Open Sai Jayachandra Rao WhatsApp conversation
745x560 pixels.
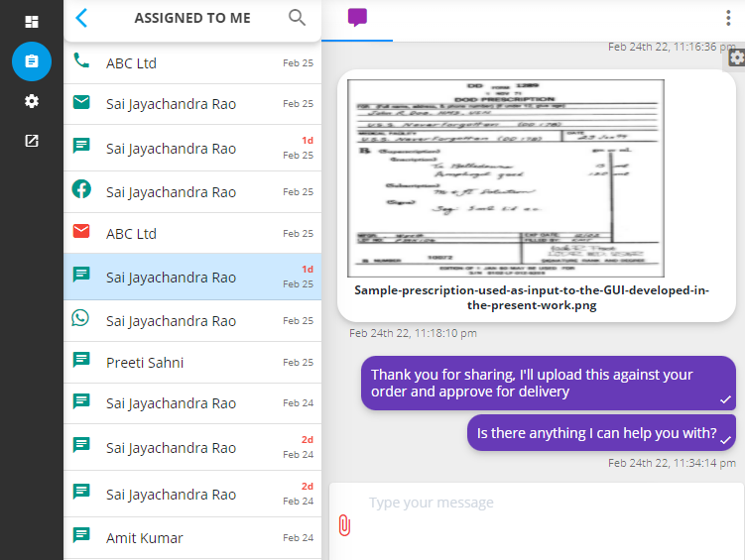point(192,321)
